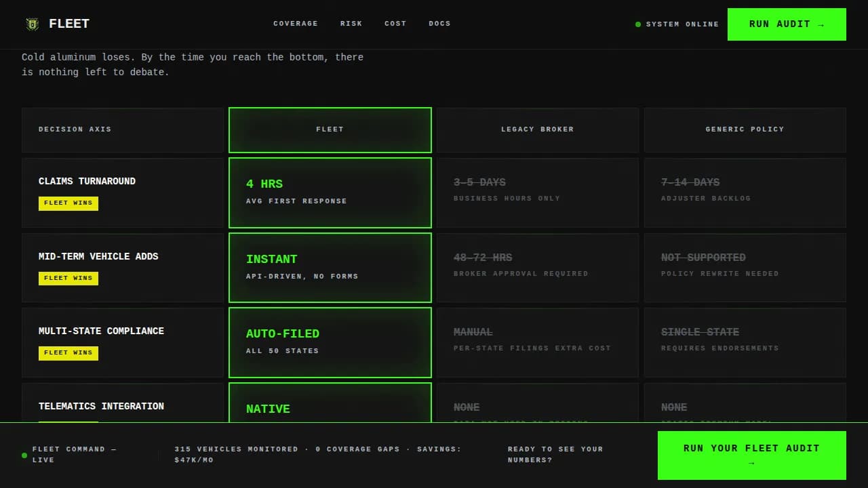This screenshot has width=868, height=488.
Task: Click the READY TO SEE YOUR NUMBERS text
Action: [555, 455]
